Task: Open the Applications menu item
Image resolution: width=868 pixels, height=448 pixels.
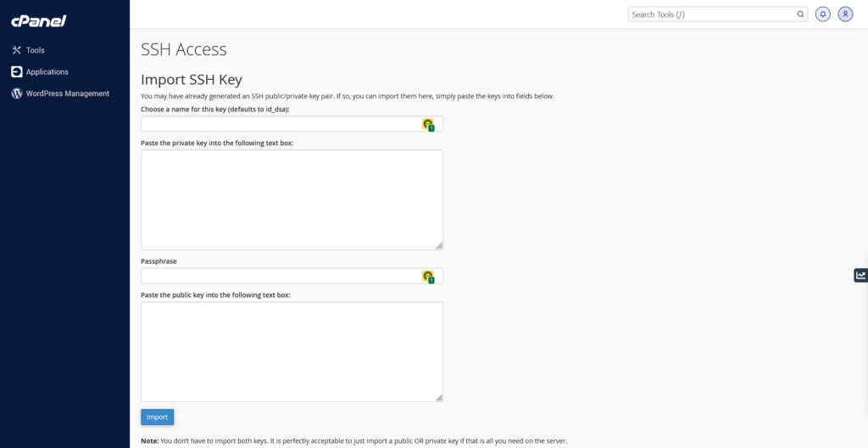Action: tap(47, 72)
